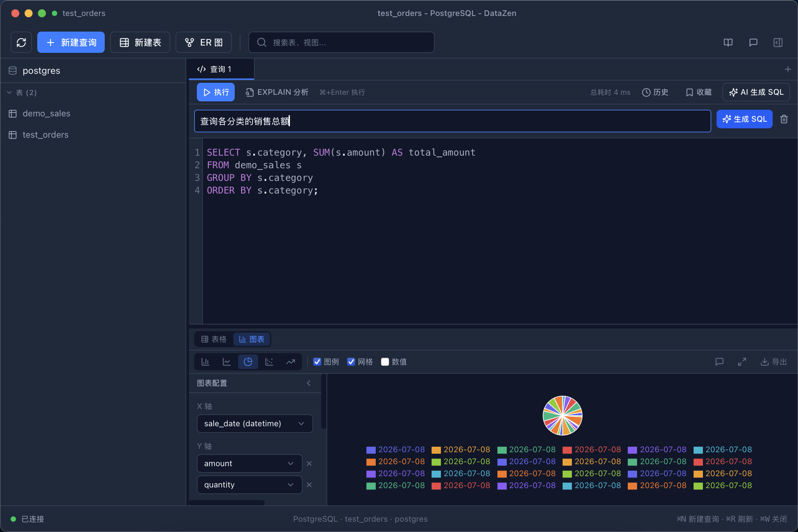Select the bar chart type icon
This screenshot has height=532, width=798.
[205, 362]
